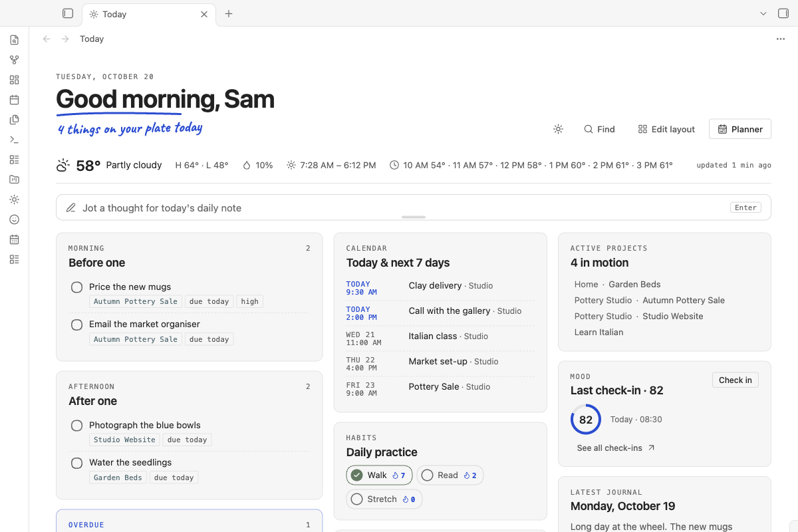798x532 pixels.
Task: Open the Autumn Pottery Sale project link
Action: coord(684,300)
